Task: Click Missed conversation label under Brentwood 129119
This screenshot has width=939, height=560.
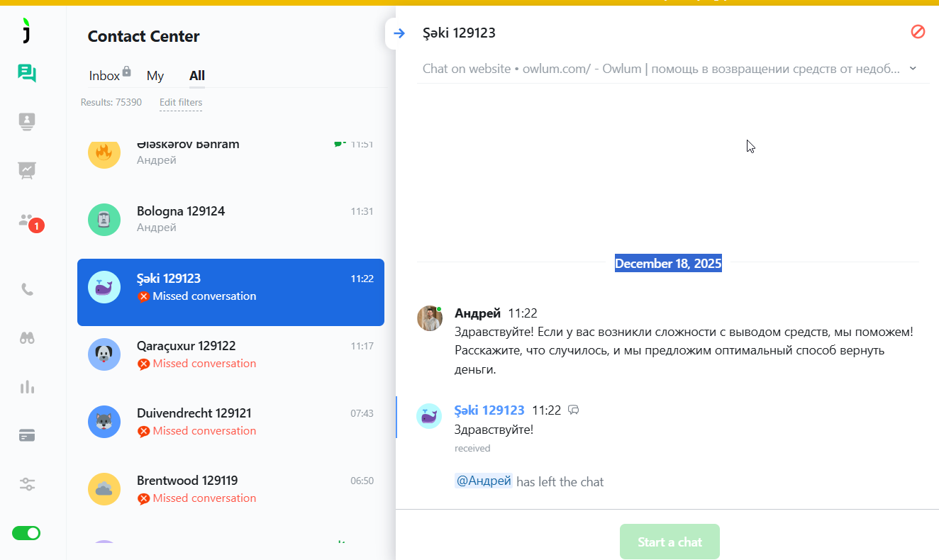Action: pyautogui.click(x=204, y=498)
